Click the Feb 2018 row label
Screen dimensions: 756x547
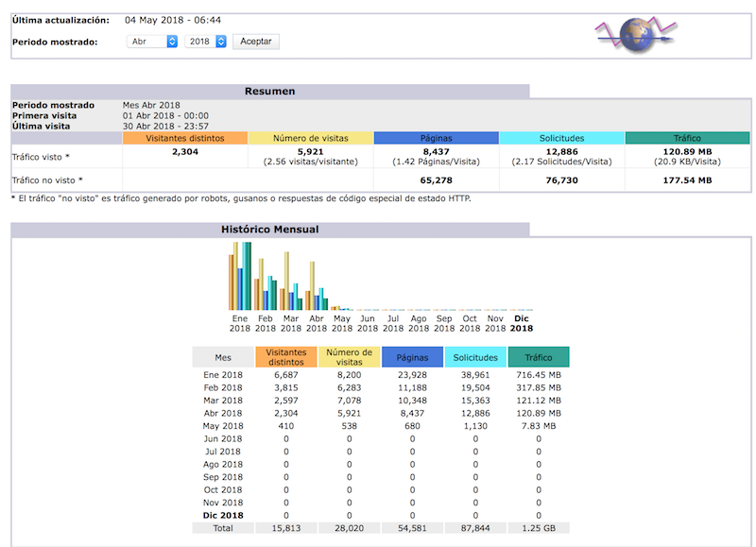click(223, 387)
